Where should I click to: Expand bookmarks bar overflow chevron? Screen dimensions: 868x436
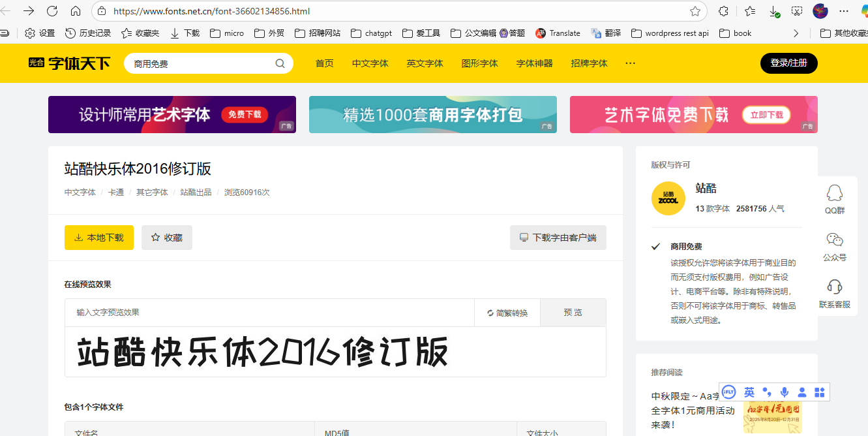click(796, 33)
